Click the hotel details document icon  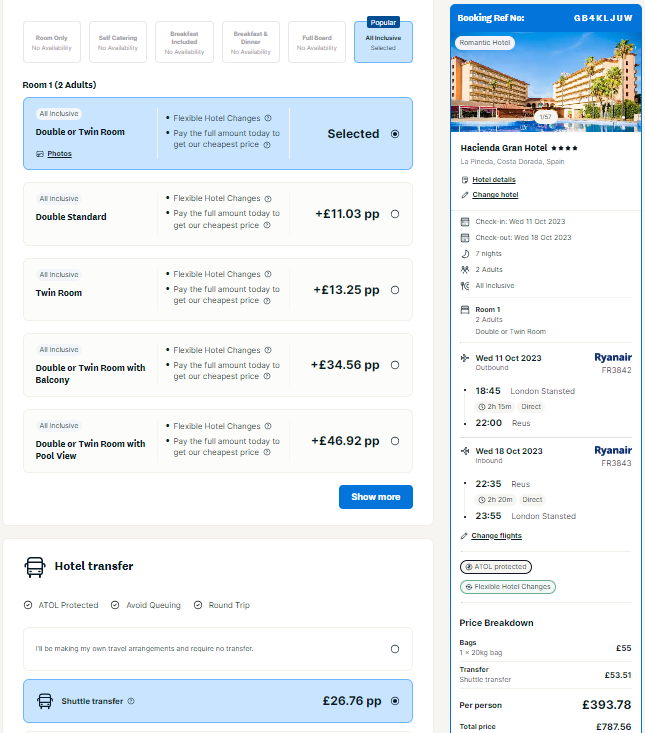pyautogui.click(x=465, y=180)
